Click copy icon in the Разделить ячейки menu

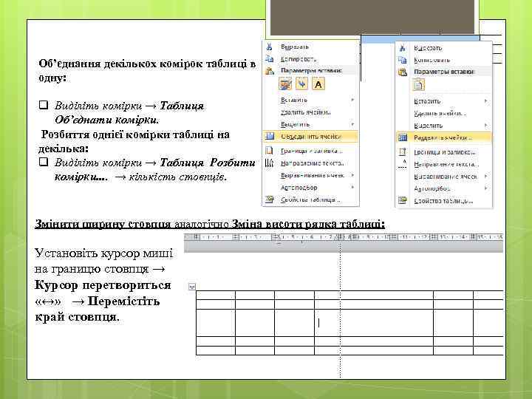click(x=403, y=60)
